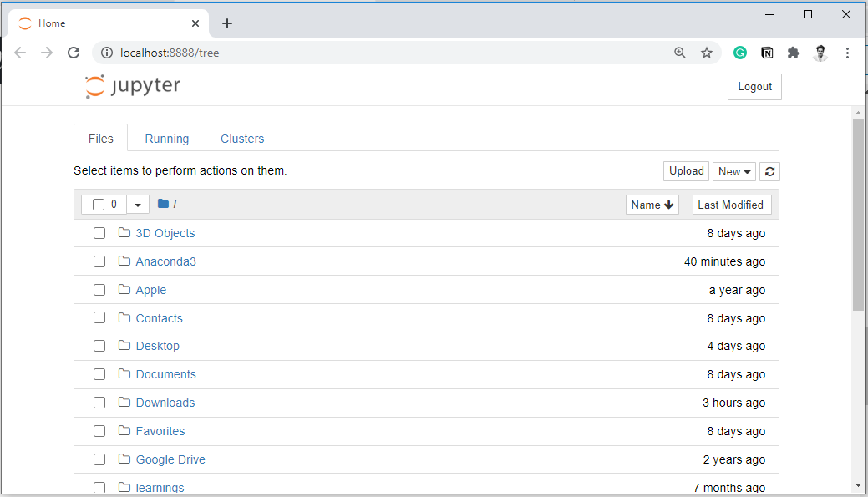
Task: Click the Apple folder icon
Action: click(x=124, y=290)
